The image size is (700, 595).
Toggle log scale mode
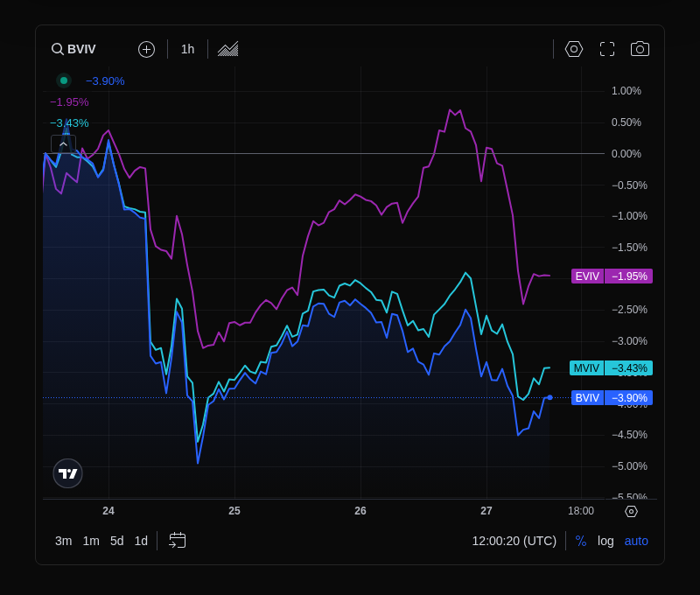point(605,541)
